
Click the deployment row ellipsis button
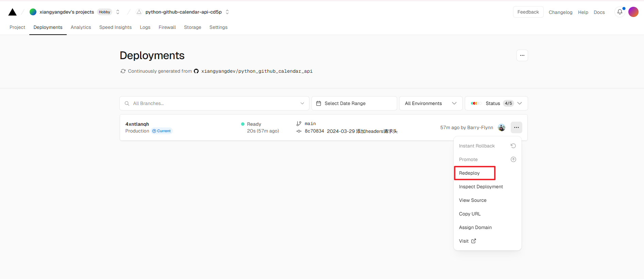pyautogui.click(x=516, y=127)
